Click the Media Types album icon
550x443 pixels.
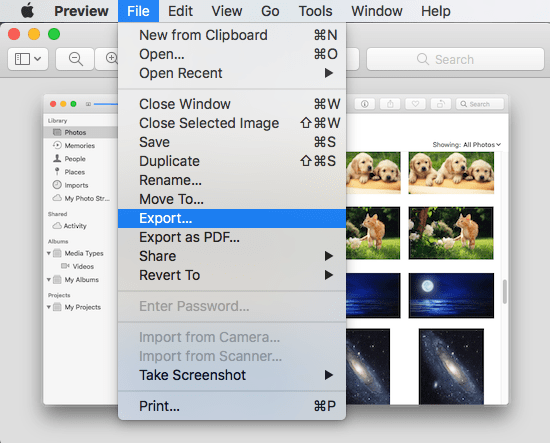click(x=57, y=253)
